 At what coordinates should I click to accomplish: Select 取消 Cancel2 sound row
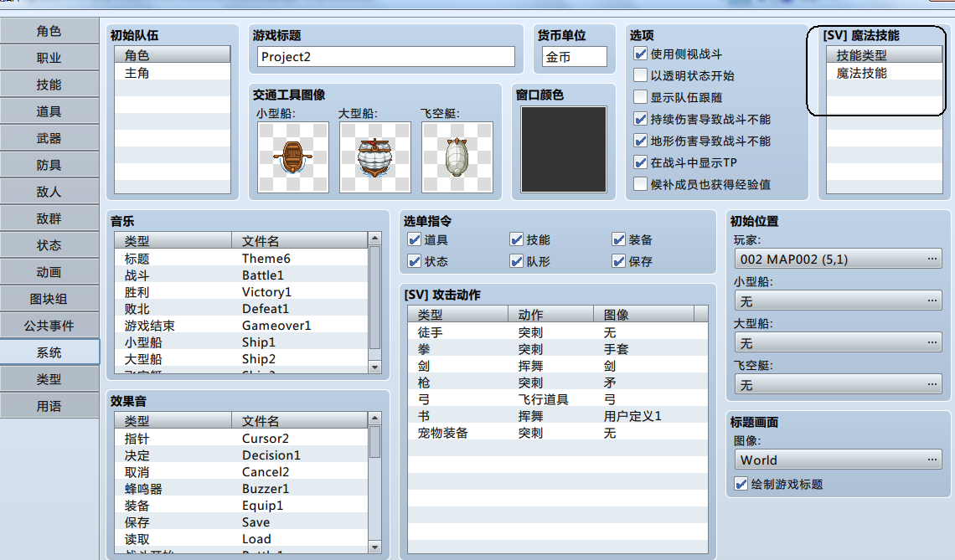241,472
